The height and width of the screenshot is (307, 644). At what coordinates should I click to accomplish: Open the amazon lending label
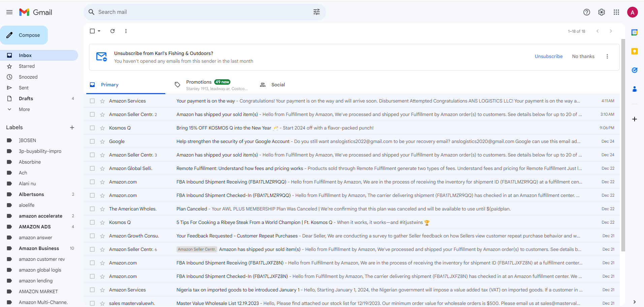39,281
